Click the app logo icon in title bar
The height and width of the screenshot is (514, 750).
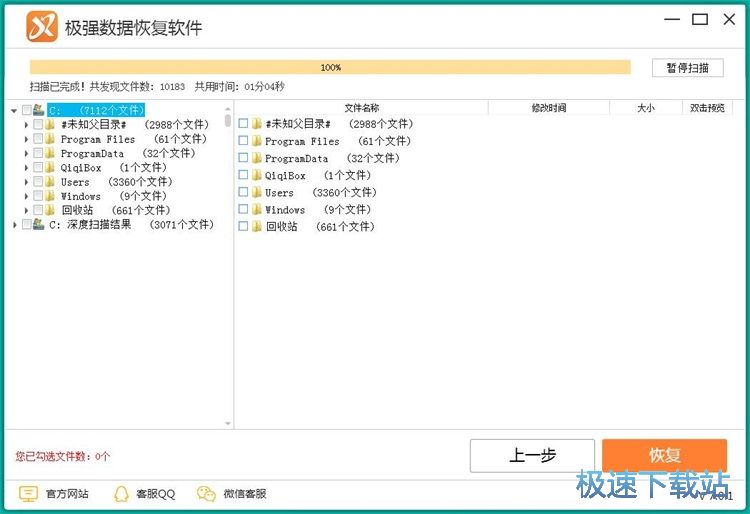click(x=42, y=27)
